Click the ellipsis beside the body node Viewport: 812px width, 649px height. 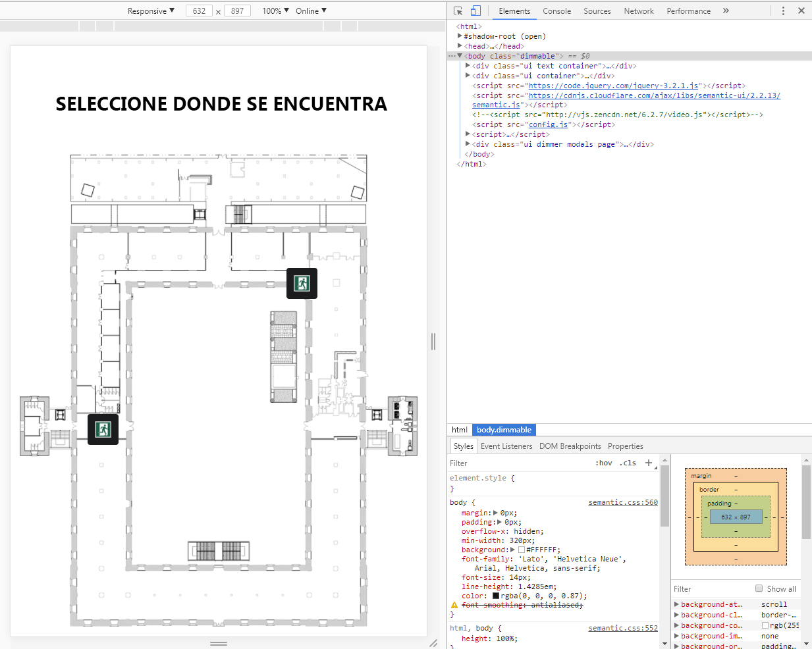pyautogui.click(x=452, y=56)
